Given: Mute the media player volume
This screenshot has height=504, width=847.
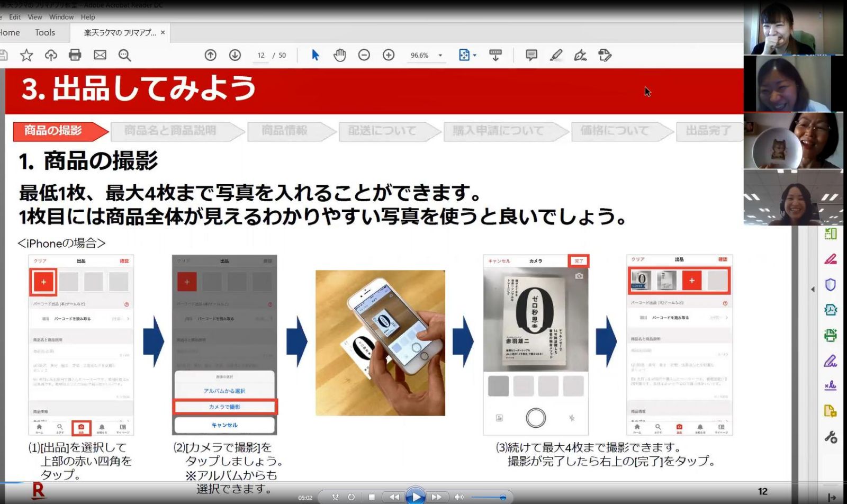Looking at the screenshot, I should coord(459,497).
